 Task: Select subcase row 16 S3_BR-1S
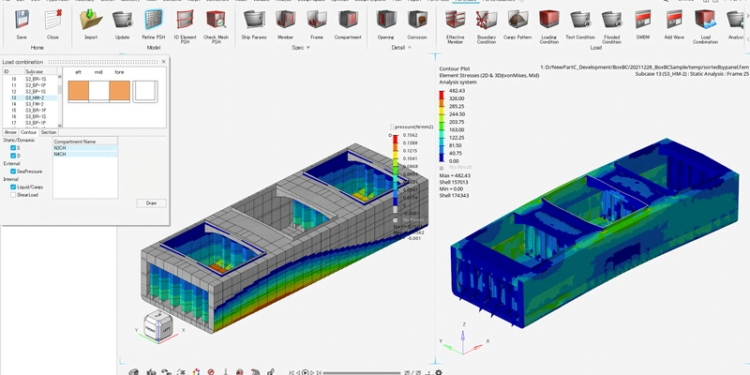(30, 116)
